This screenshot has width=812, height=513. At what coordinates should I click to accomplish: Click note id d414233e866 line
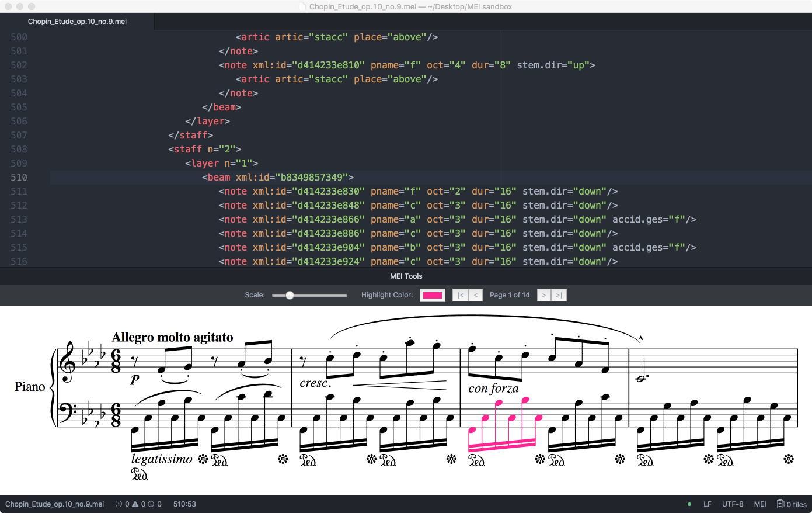(x=458, y=219)
